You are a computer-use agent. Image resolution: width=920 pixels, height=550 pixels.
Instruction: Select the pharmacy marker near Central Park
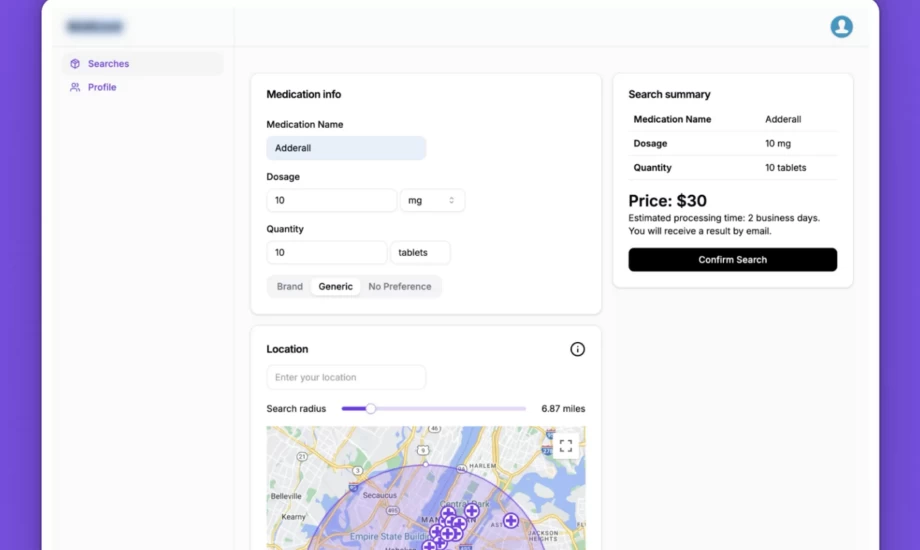point(472,511)
